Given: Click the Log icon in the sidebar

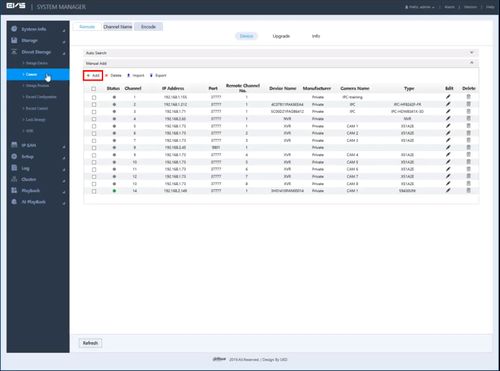Looking at the screenshot, I should (14, 168).
